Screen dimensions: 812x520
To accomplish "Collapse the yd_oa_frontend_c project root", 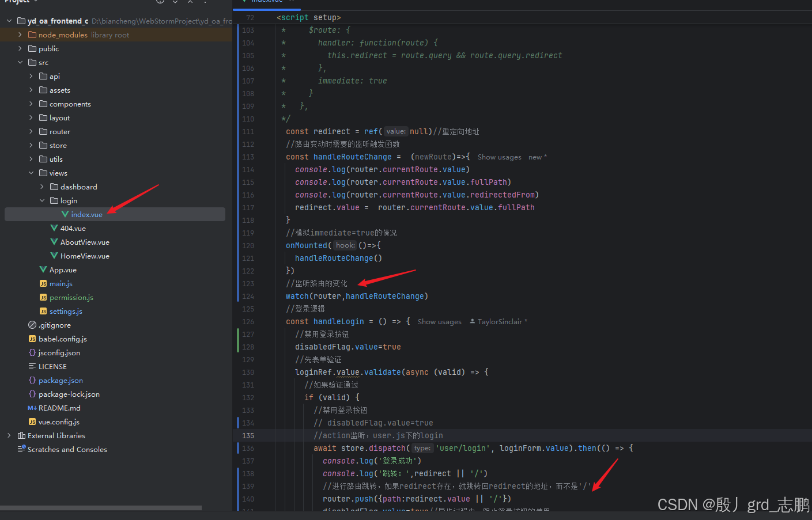I will [x=9, y=21].
